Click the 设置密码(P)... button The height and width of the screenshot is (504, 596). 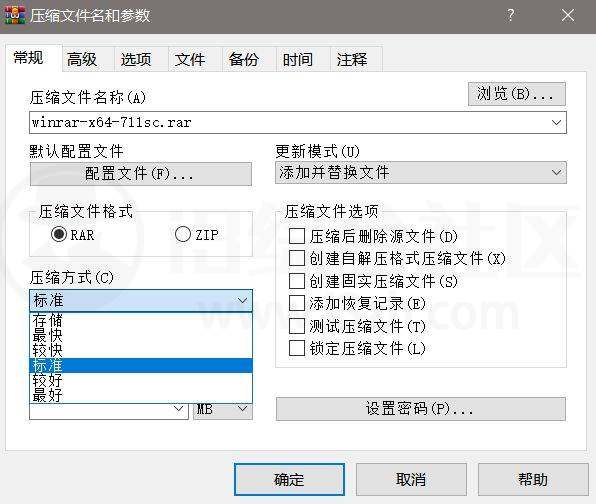(x=421, y=409)
